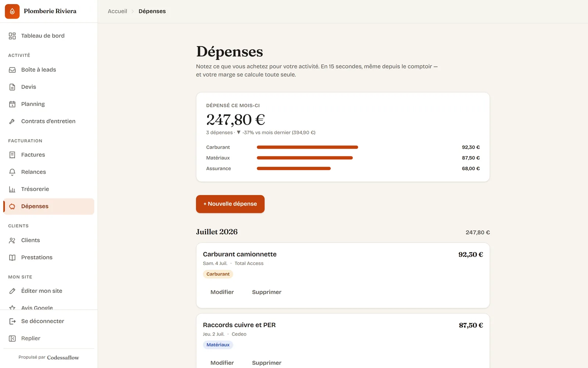Click the Factures receipt icon

click(12, 155)
